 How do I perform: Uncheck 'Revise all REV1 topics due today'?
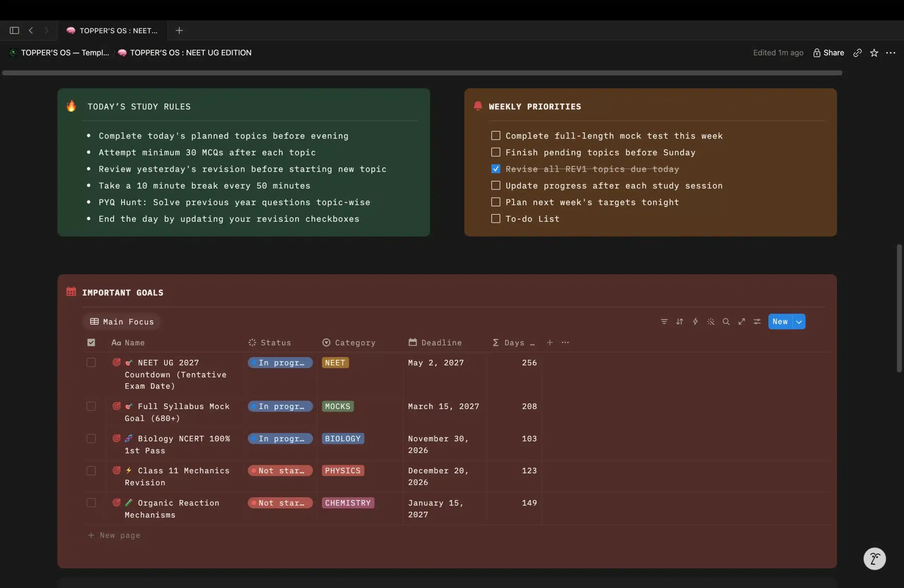coord(496,169)
